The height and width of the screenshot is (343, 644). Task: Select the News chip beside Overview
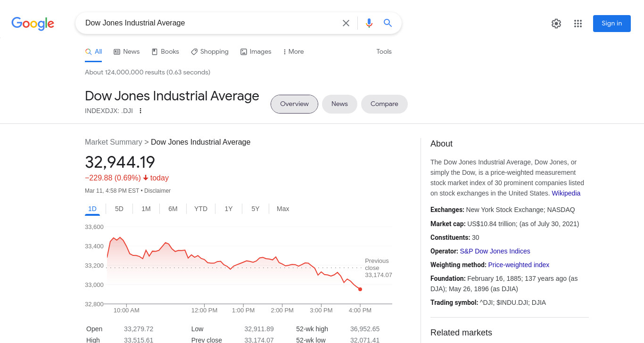pos(339,104)
